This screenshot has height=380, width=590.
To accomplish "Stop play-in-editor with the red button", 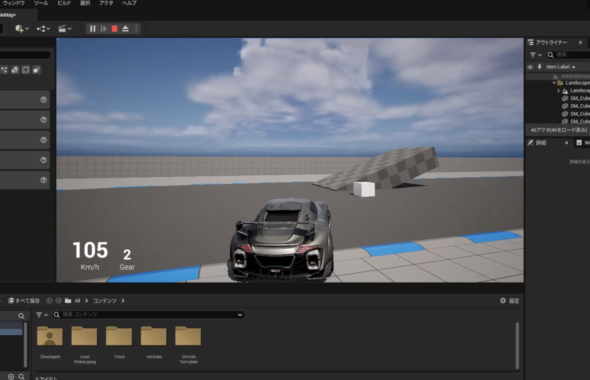I will click(x=115, y=29).
